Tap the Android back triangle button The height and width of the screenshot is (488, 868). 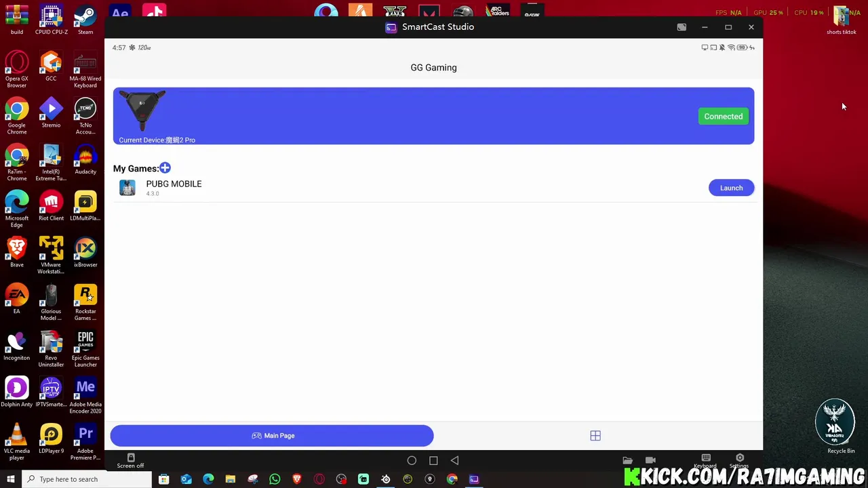coord(454,461)
